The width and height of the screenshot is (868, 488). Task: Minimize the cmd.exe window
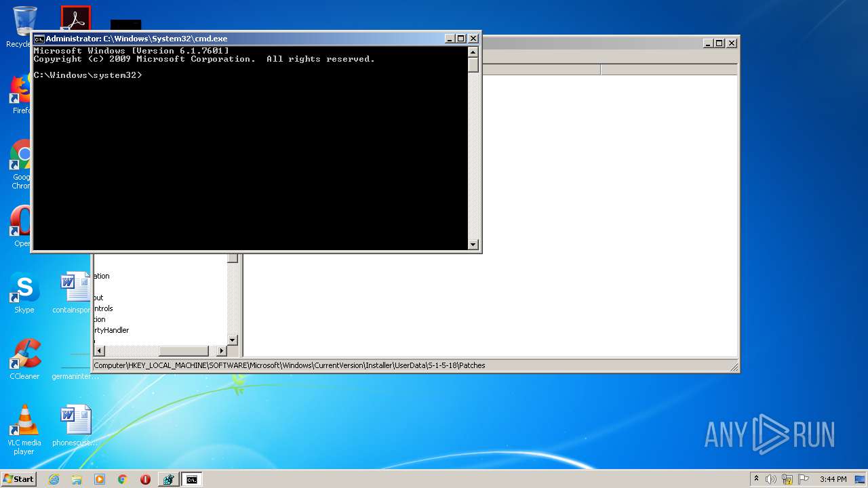(x=450, y=39)
